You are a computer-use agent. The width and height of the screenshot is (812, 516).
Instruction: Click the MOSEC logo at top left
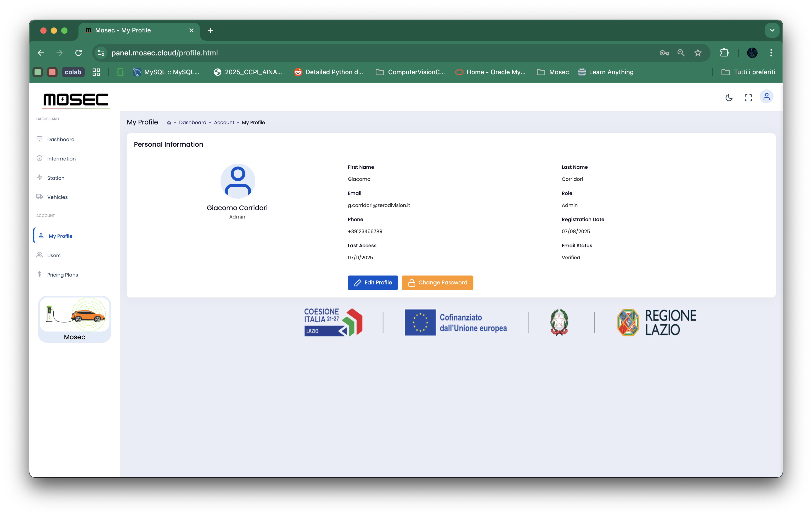click(x=76, y=100)
